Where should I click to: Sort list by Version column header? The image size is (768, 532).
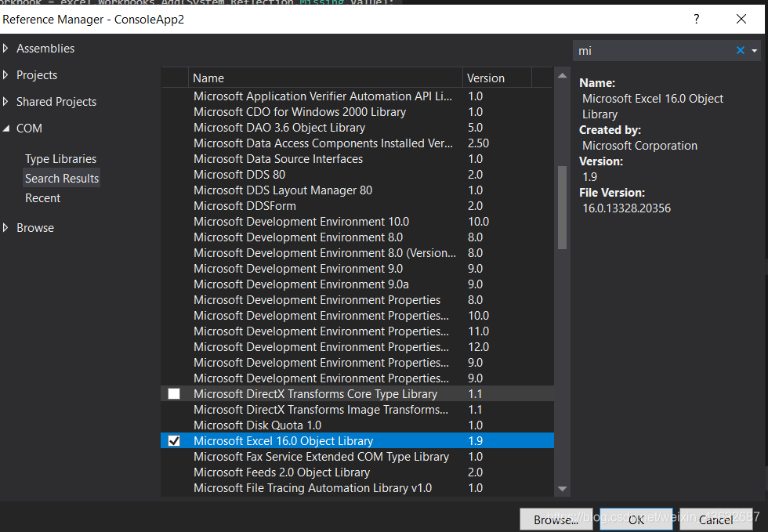coord(497,78)
